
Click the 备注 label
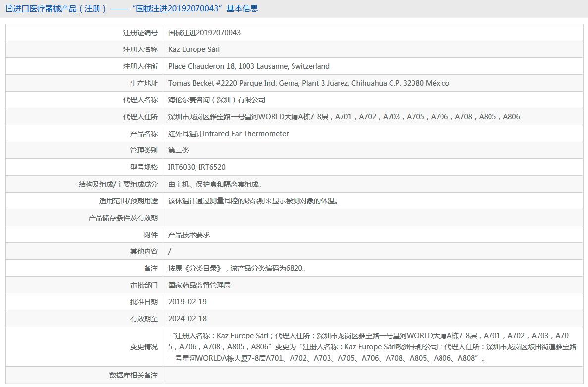(151, 269)
